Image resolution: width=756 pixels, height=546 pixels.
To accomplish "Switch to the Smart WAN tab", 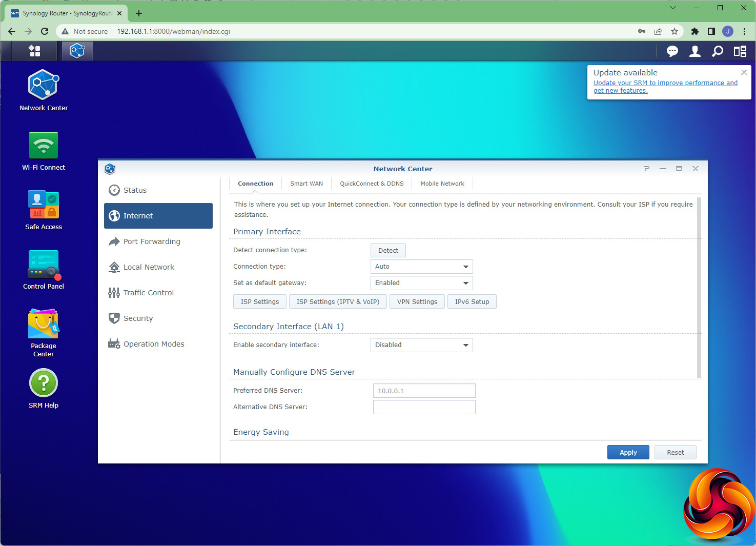I will pos(307,184).
